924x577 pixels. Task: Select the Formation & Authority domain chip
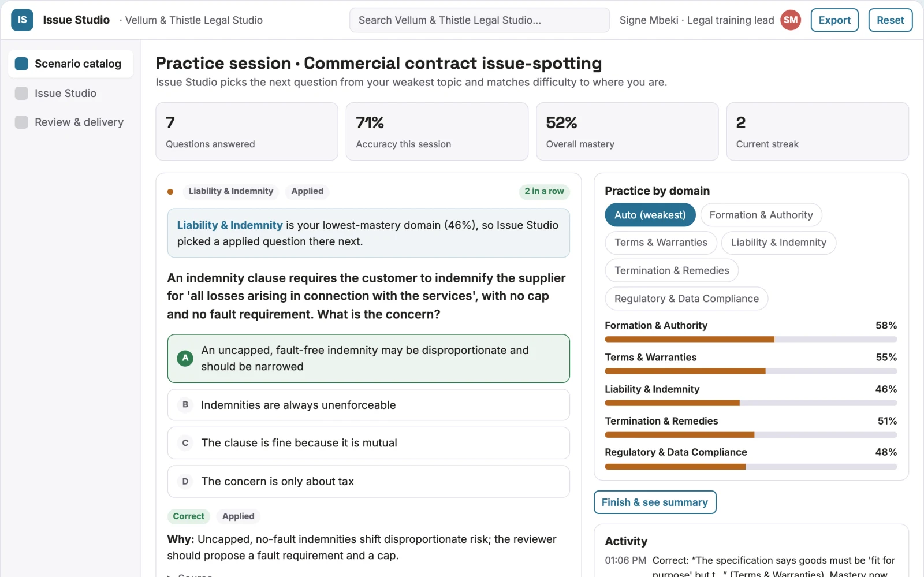761,215
